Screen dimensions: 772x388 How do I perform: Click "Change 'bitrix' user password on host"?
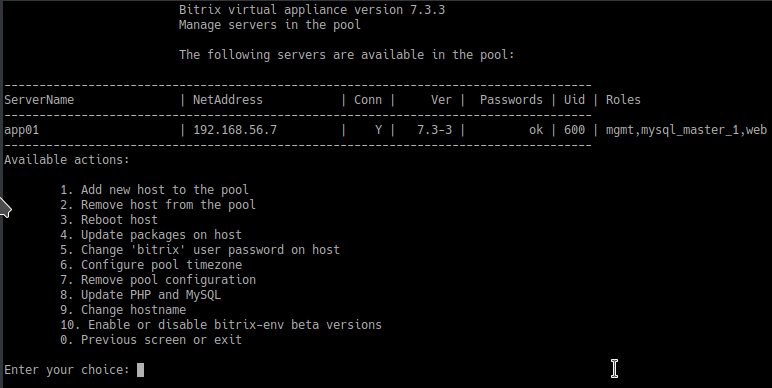(200, 250)
